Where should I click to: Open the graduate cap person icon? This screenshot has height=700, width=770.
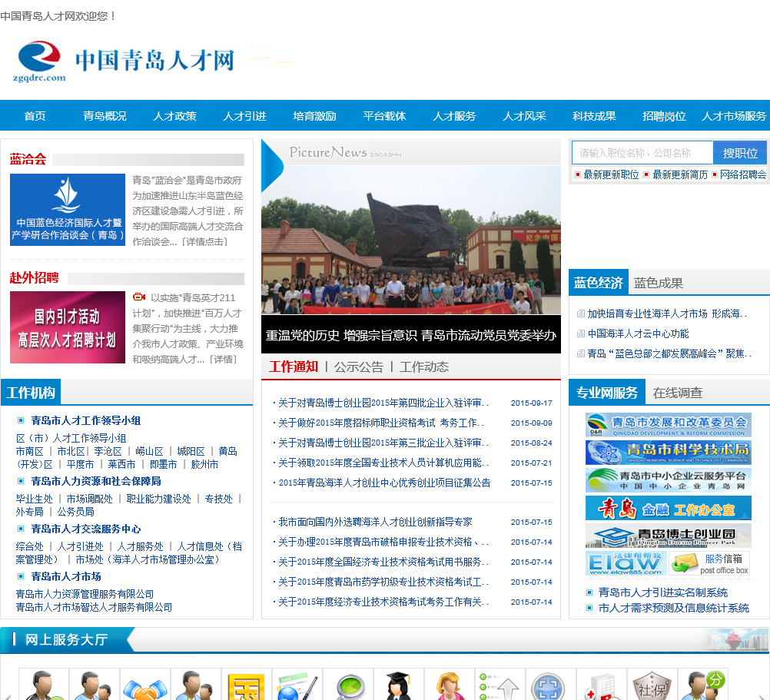398,685
